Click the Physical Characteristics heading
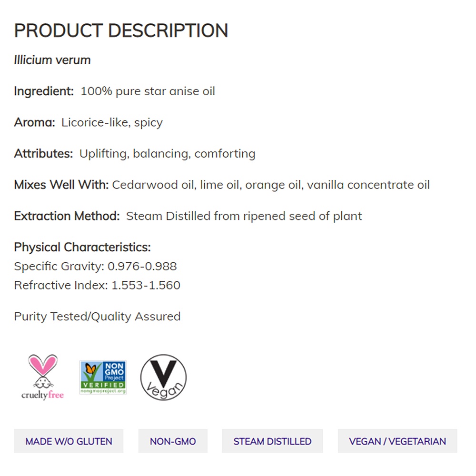Image resolution: width=476 pixels, height=476 pixels. click(82, 247)
